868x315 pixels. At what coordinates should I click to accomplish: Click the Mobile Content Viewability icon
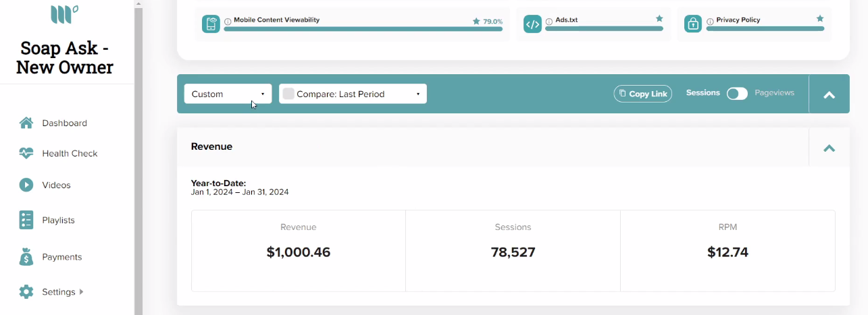click(211, 24)
